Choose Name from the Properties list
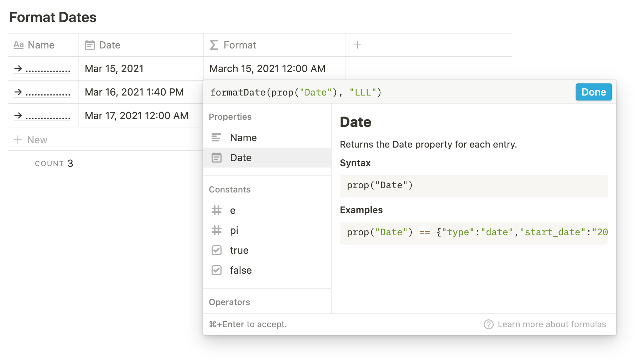The image size is (644, 360). click(x=267, y=138)
